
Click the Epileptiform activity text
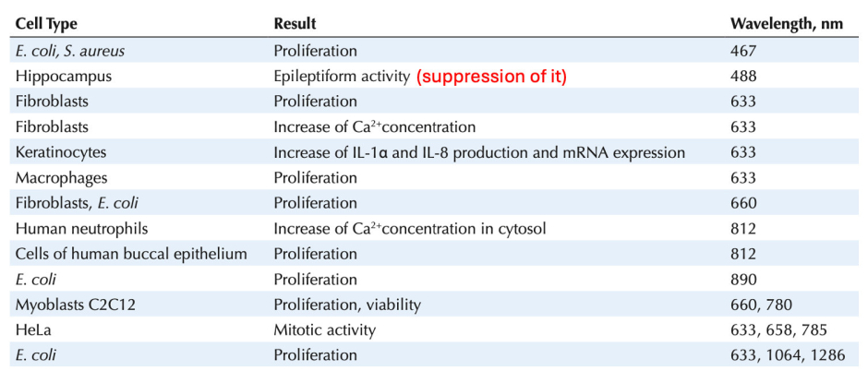pos(341,77)
